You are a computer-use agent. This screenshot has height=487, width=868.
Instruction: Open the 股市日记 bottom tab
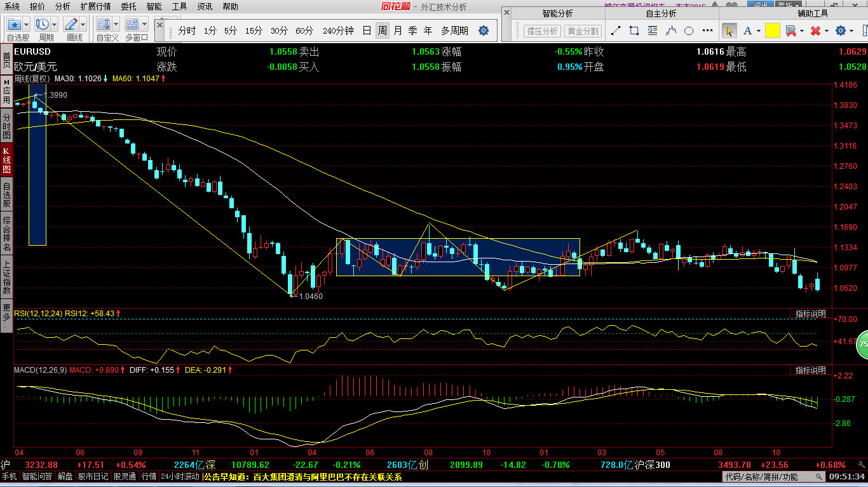93,476
